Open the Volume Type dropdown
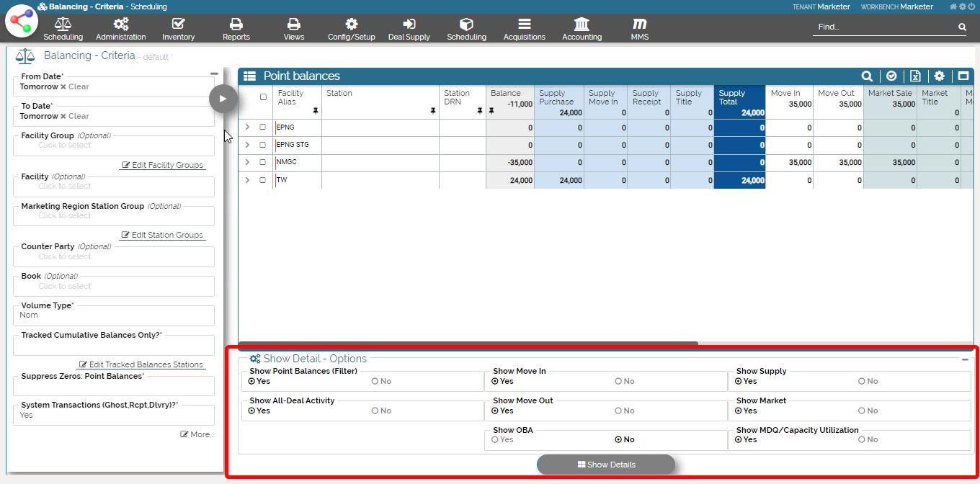The height and width of the screenshot is (484, 980). [x=114, y=315]
